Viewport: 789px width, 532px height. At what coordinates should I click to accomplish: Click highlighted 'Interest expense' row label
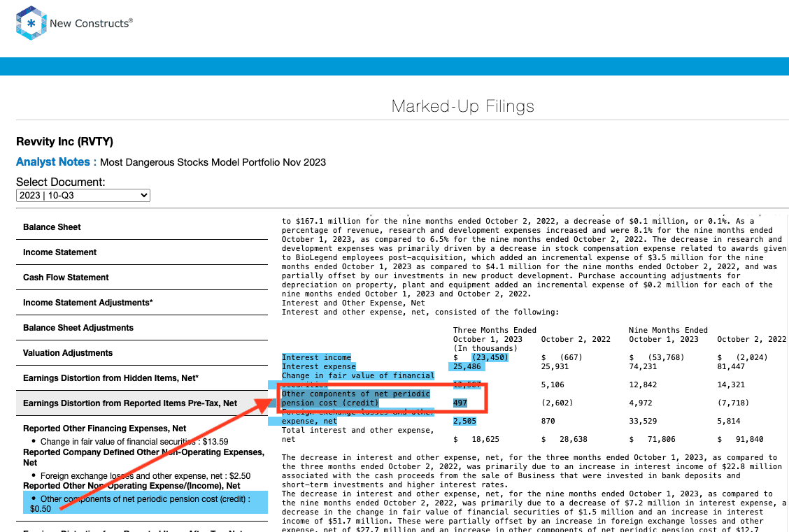click(318, 366)
